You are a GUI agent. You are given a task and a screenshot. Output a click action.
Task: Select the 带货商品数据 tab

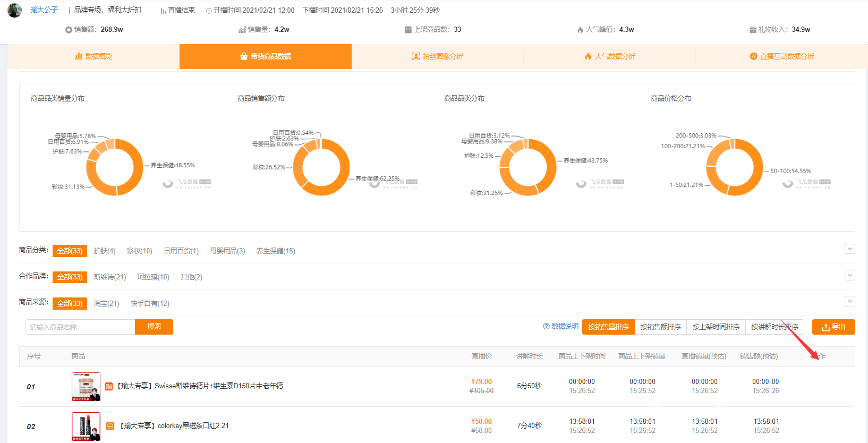tap(266, 56)
